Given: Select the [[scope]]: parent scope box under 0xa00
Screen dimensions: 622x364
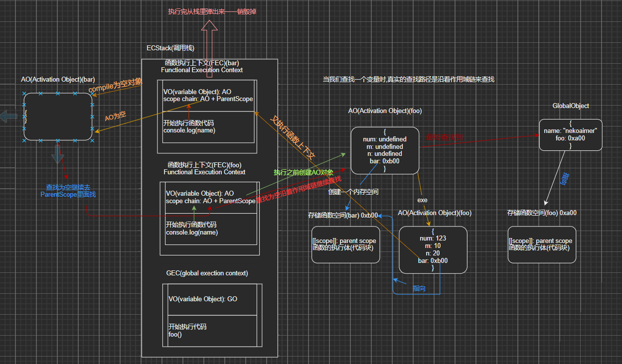Looking at the screenshot, I should [x=542, y=244].
